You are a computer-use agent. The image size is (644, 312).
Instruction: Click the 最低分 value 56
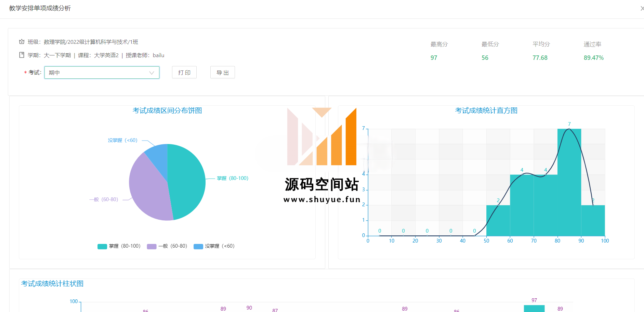tap(485, 58)
